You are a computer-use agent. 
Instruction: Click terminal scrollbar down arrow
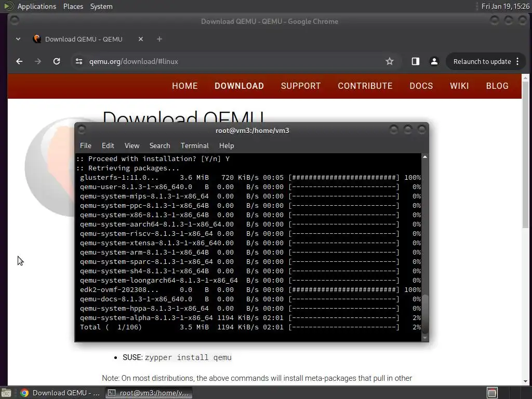pyautogui.click(x=425, y=338)
